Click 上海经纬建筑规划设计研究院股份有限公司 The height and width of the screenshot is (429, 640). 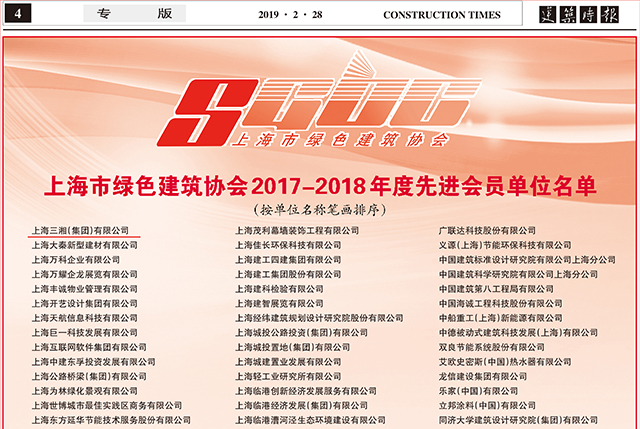click(319, 318)
